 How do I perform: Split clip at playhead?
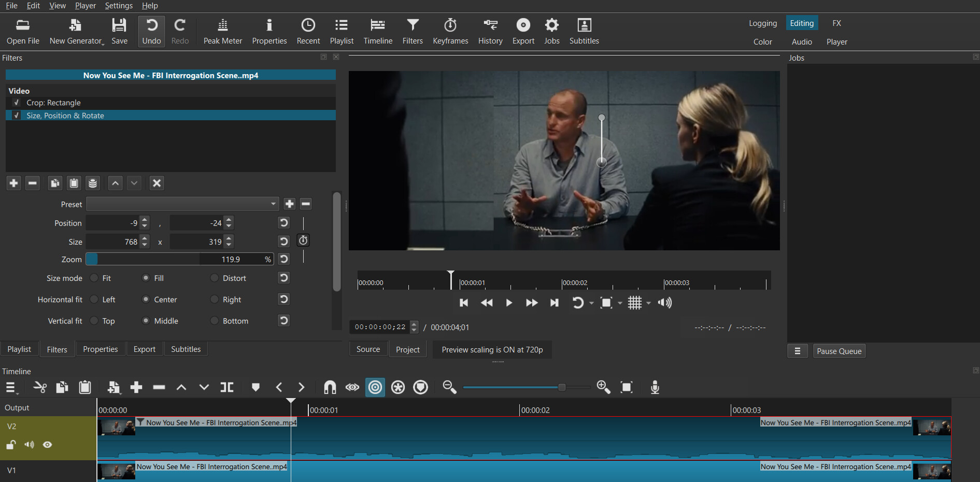227,387
